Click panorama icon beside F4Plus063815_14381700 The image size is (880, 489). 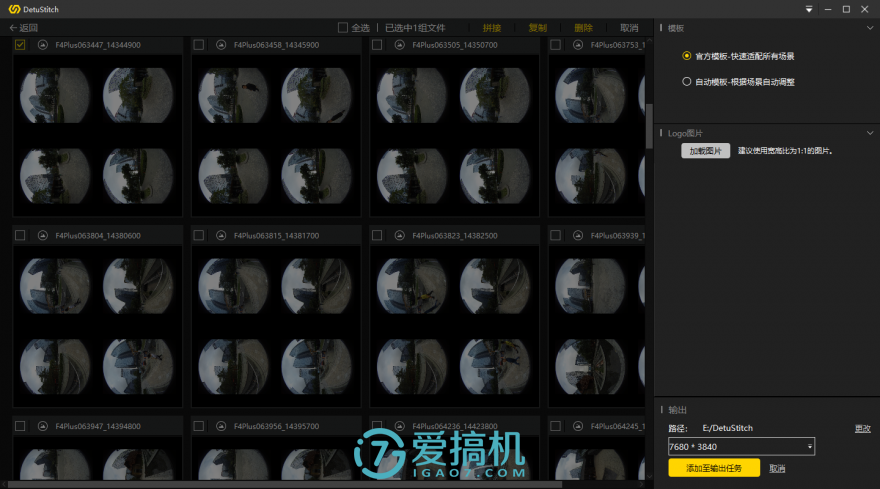221,235
